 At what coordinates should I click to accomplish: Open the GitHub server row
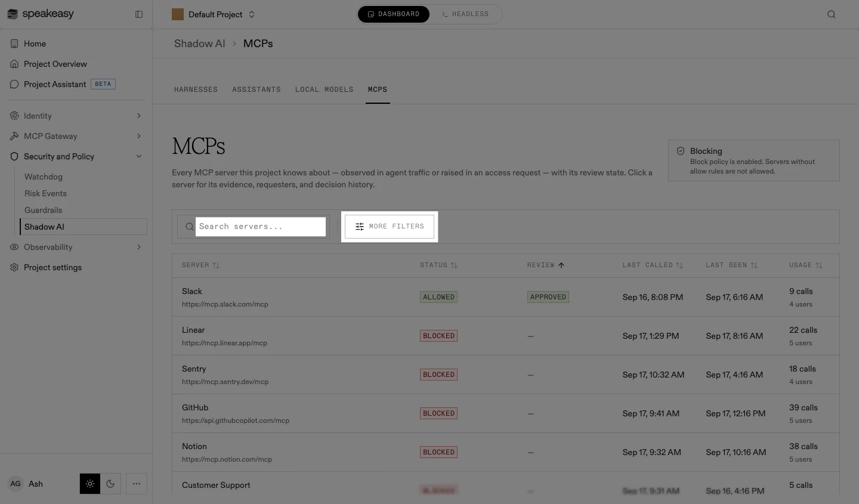[506, 413]
